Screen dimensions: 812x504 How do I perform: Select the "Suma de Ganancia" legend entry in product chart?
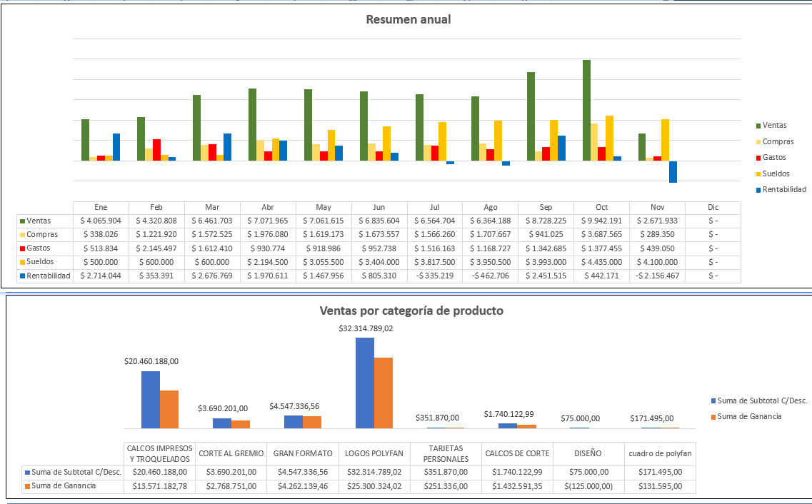tap(746, 417)
